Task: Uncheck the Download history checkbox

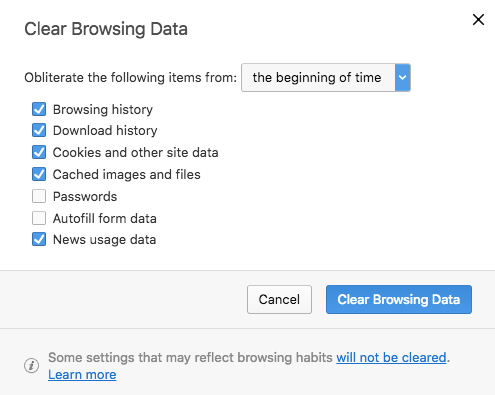Action: tap(39, 130)
